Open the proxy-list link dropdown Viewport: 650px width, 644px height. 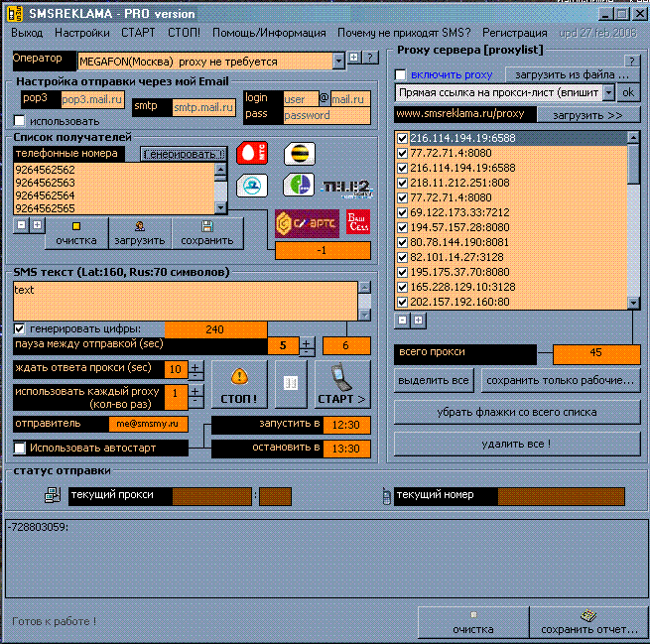tap(608, 92)
